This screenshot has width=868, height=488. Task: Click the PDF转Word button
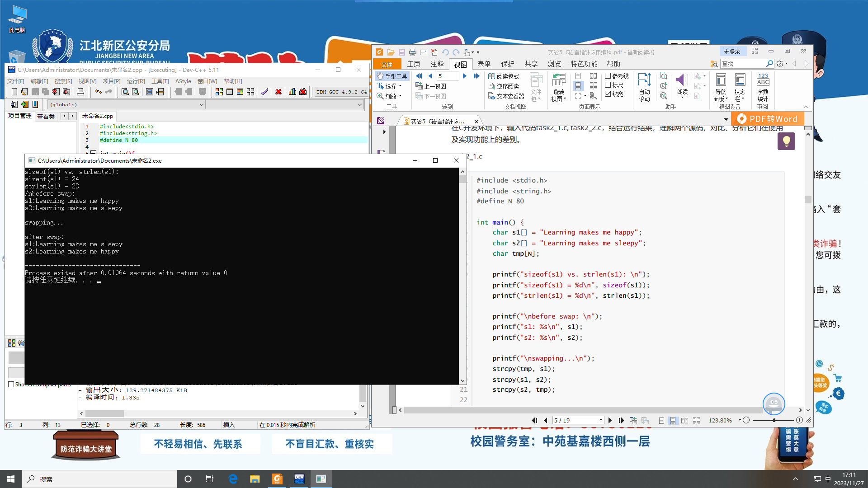pos(768,119)
